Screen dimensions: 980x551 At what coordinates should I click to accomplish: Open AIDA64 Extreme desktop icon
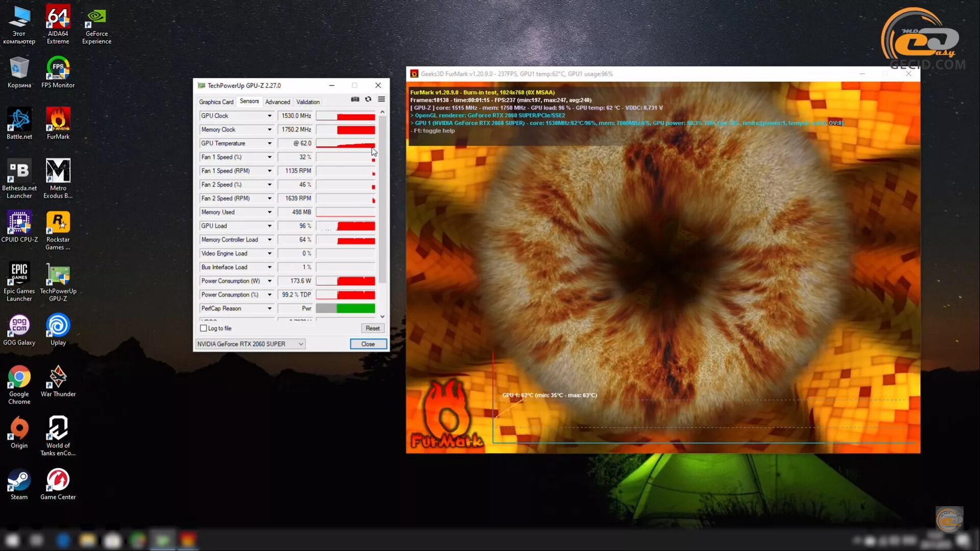coord(58,24)
